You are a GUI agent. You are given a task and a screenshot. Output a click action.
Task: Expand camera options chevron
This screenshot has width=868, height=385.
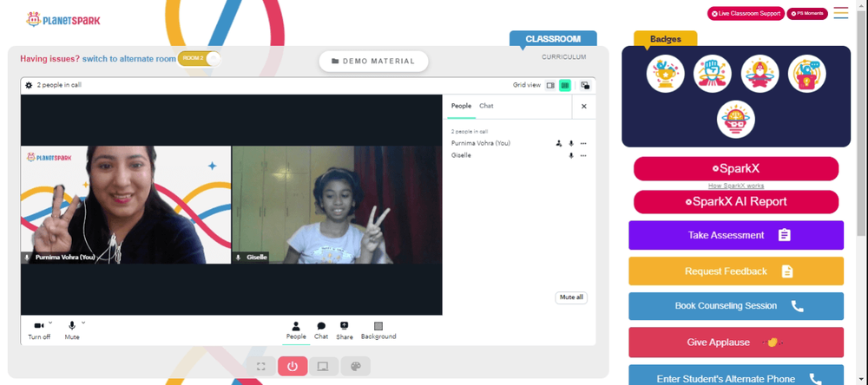(x=50, y=323)
